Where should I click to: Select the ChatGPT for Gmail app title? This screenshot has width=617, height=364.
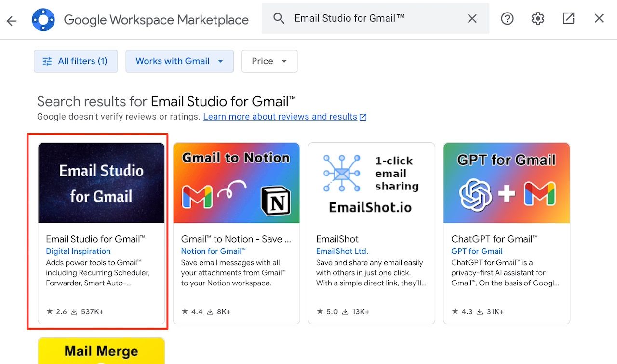click(x=494, y=239)
